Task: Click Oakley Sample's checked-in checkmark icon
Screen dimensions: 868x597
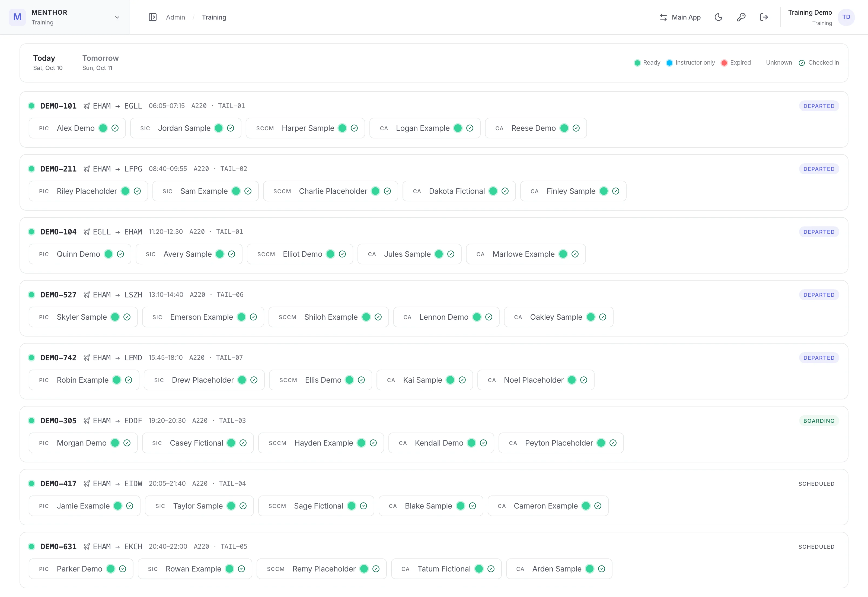Action: [x=603, y=317]
